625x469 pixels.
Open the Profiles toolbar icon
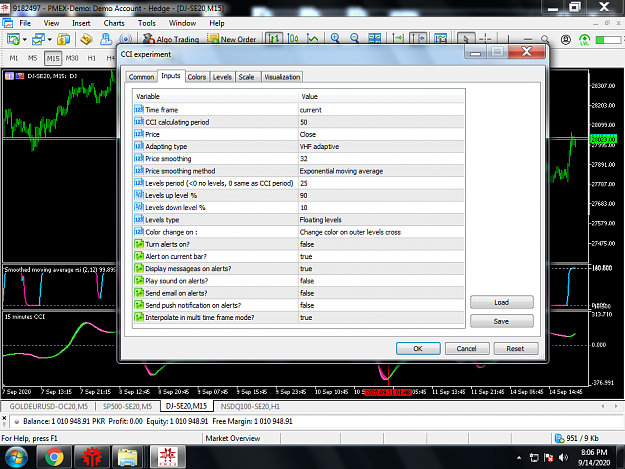click(x=38, y=39)
